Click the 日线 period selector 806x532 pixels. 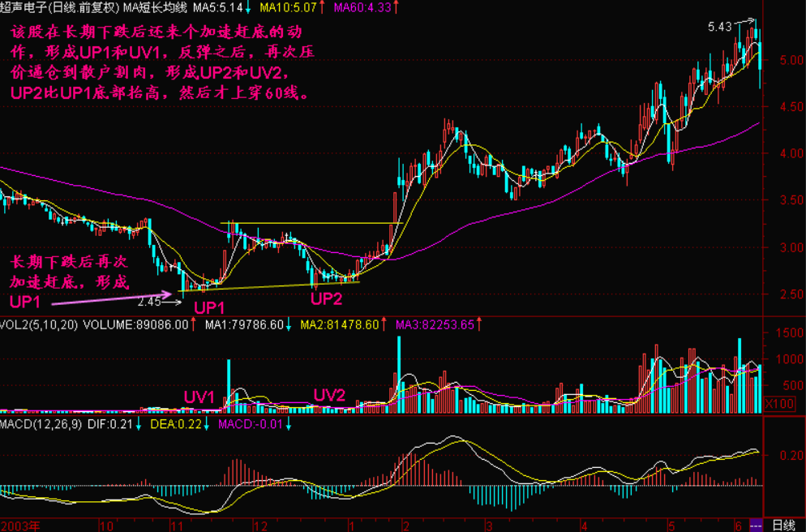coord(782,526)
